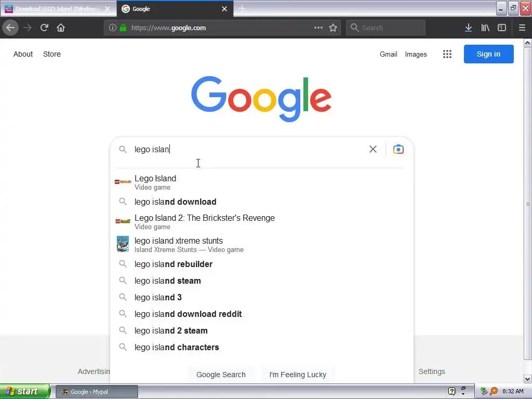Close the Download LEGO Island tab
This screenshot has width=532, height=399.
click(x=108, y=9)
